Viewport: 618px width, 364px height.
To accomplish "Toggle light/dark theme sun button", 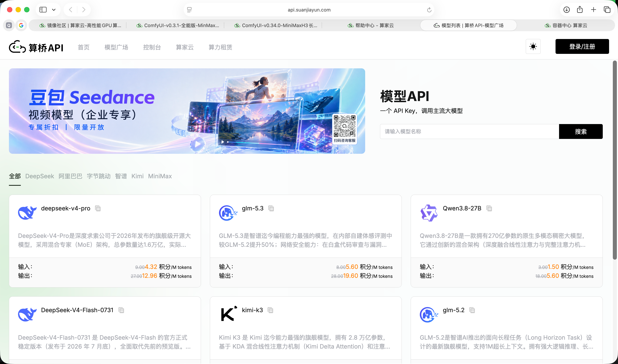I will click(x=533, y=46).
